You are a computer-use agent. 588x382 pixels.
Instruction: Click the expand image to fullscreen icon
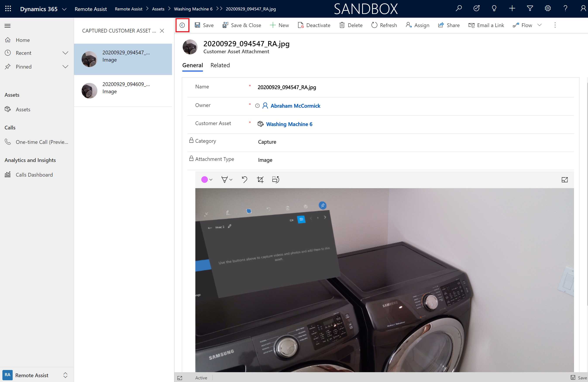coord(565,180)
